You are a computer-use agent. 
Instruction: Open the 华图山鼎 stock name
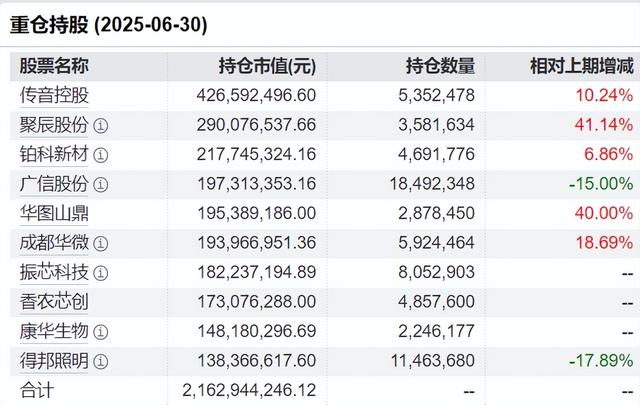coord(54,213)
